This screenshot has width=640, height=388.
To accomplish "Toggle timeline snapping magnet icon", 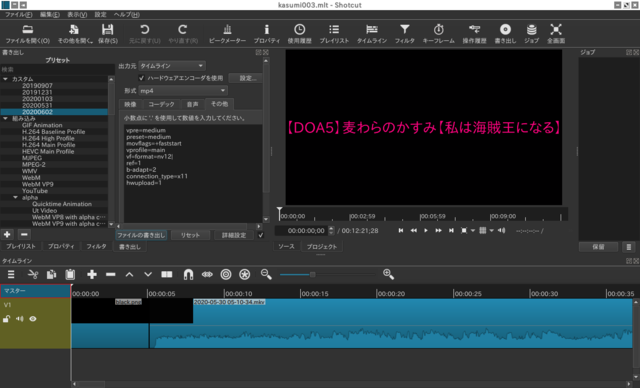I will [x=188, y=275].
